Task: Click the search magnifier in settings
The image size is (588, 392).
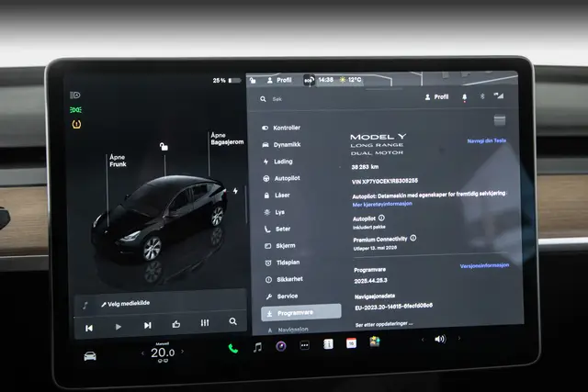Action: click(263, 99)
